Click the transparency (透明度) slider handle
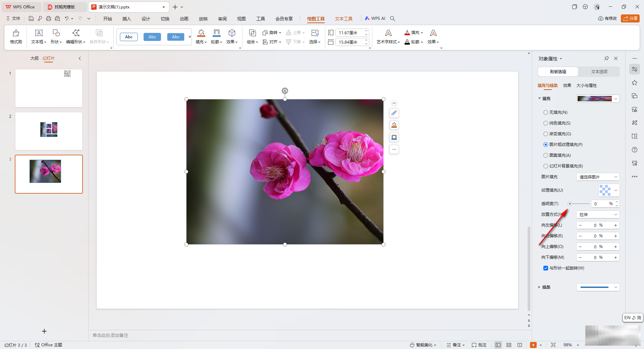 [570, 204]
